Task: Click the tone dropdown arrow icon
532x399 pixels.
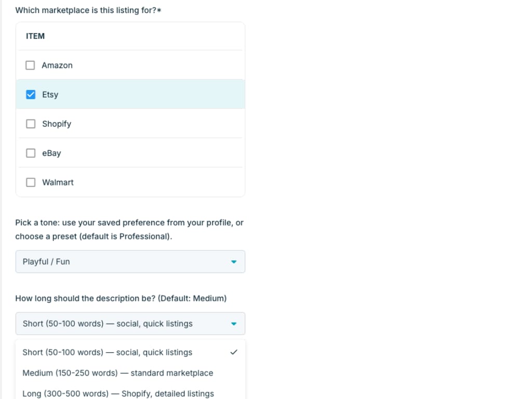Action: coord(234,262)
